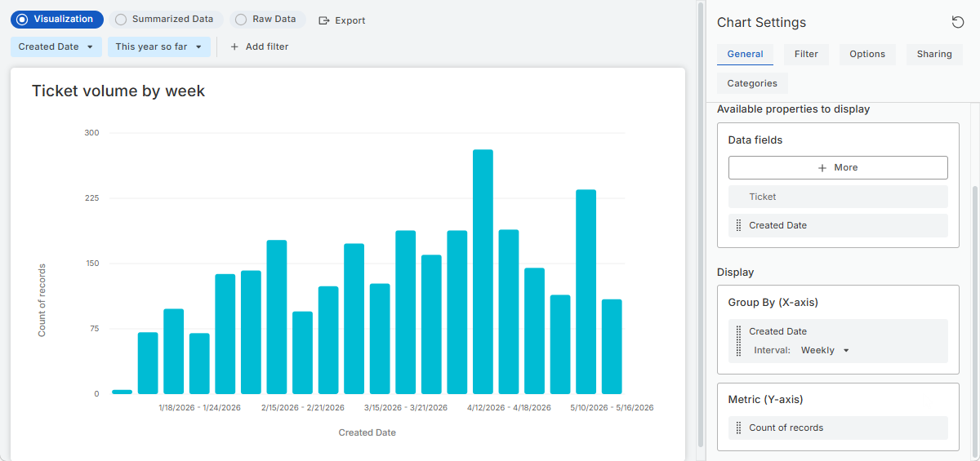Select the Raw Data view option
The width and height of the screenshot is (980, 461).
coord(267,20)
